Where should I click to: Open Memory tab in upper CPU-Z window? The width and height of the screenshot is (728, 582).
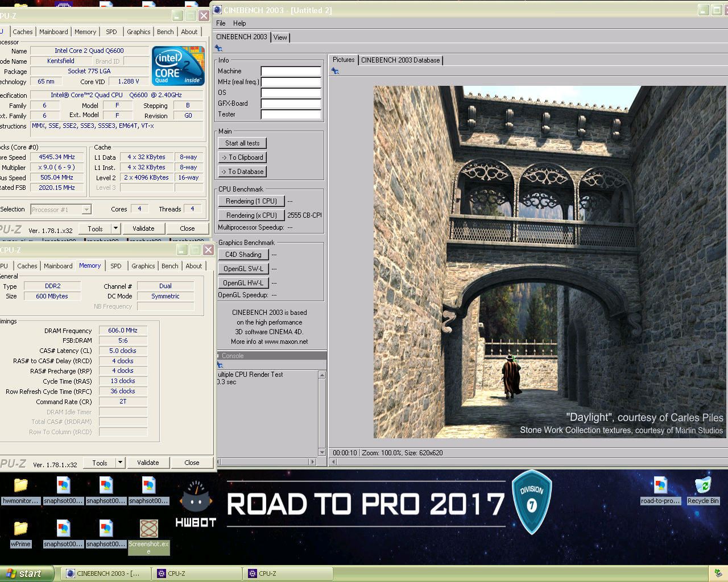click(x=85, y=32)
